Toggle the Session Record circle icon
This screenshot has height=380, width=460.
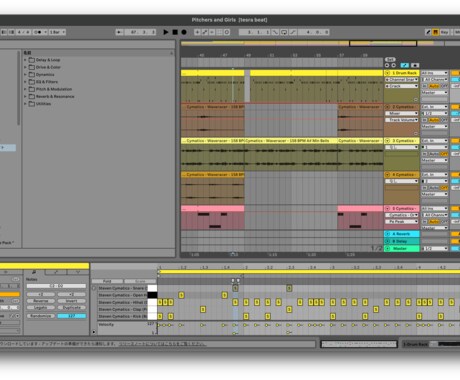pyautogui.click(x=227, y=32)
